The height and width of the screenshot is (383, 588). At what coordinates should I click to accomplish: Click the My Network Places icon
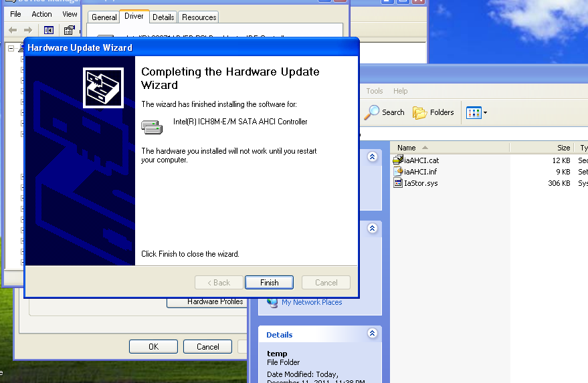pyautogui.click(x=273, y=302)
